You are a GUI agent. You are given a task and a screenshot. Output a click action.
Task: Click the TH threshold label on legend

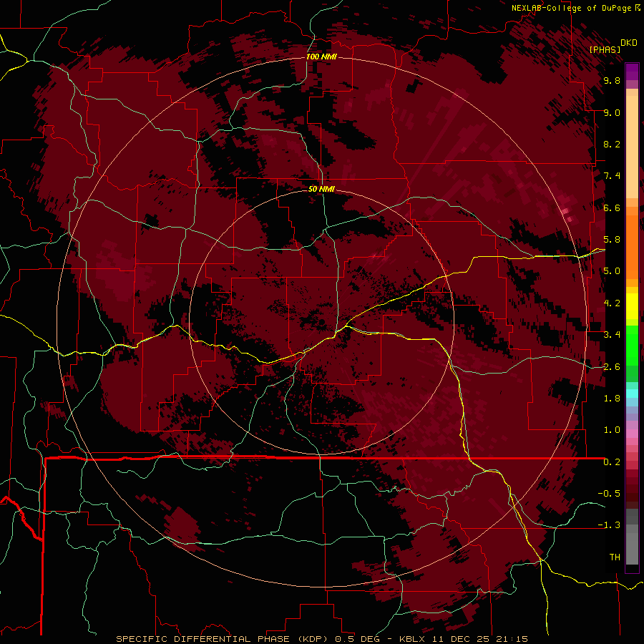[x=615, y=557]
